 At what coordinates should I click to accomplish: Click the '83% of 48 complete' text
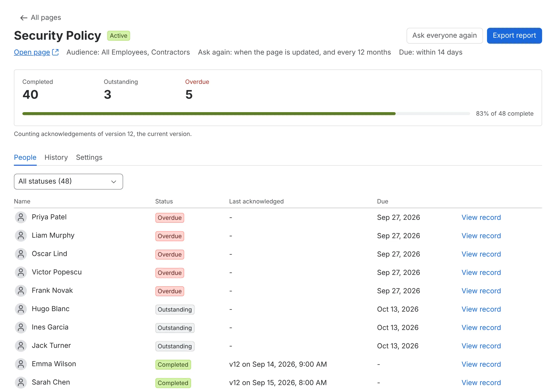tap(505, 114)
